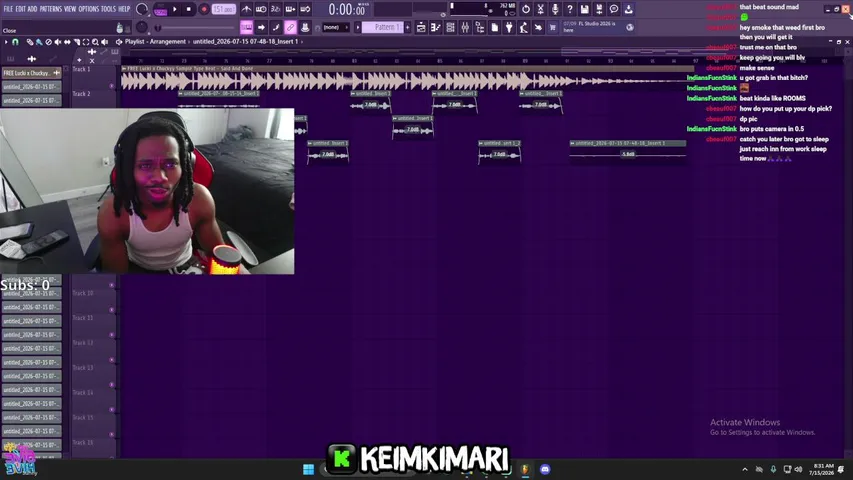
Task: Open the chat speech-bubble icon in the toolbar
Action: tap(614, 9)
